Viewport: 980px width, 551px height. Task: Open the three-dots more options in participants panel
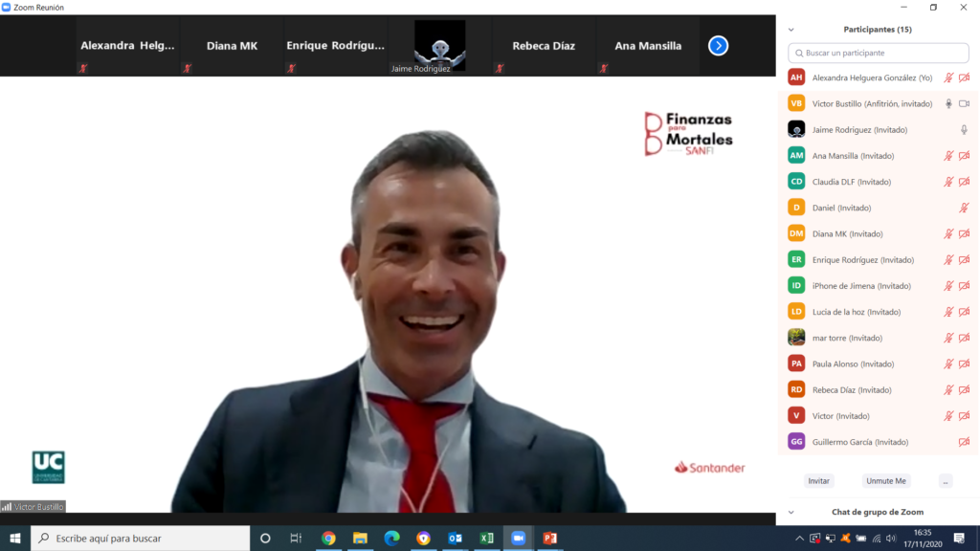click(945, 481)
